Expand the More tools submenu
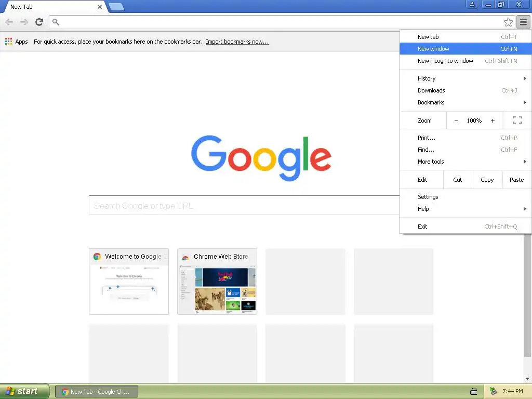 click(465, 162)
